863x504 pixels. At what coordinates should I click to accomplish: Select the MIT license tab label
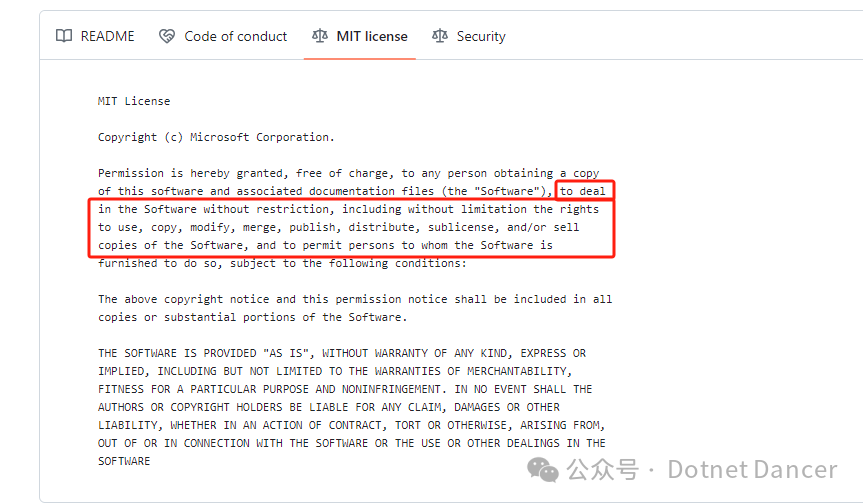(x=372, y=36)
